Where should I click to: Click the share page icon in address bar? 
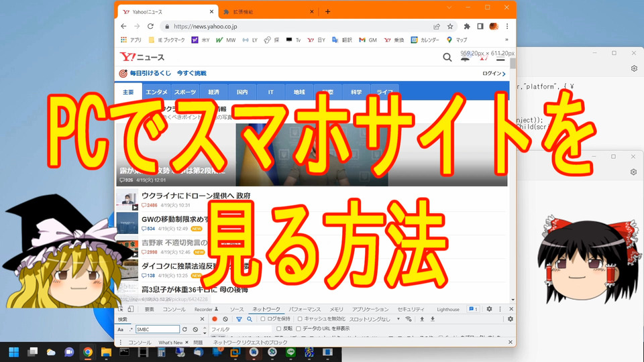pos(437,26)
